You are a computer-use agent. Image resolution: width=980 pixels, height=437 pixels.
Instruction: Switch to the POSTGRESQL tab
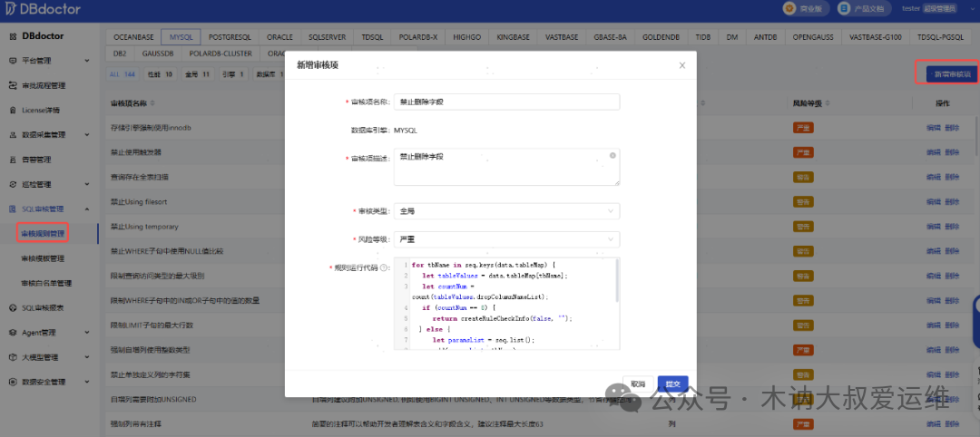click(230, 37)
